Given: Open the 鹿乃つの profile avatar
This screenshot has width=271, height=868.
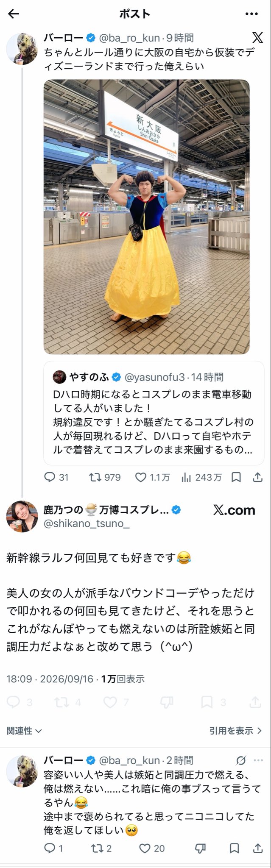Looking at the screenshot, I should [x=22, y=516].
